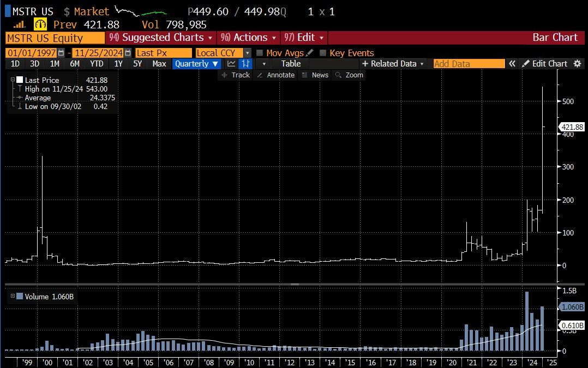Select the bar chart type icon

pyautogui.click(x=245, y=64)
